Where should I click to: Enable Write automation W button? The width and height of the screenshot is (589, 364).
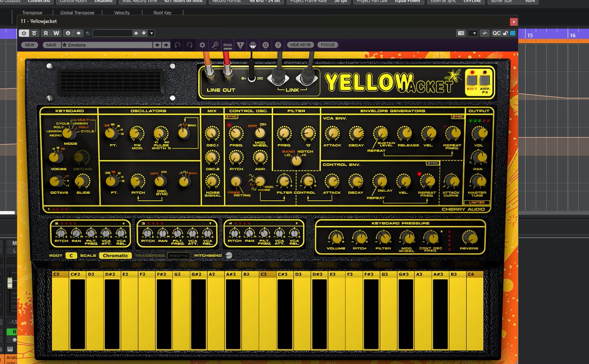[x=56, y=33]
